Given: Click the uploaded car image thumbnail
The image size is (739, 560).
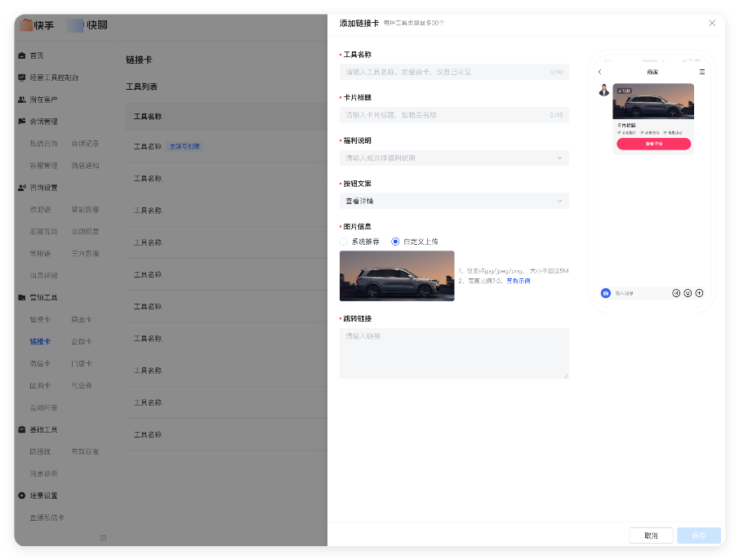Looking at the screenshot, I should 397,276.
